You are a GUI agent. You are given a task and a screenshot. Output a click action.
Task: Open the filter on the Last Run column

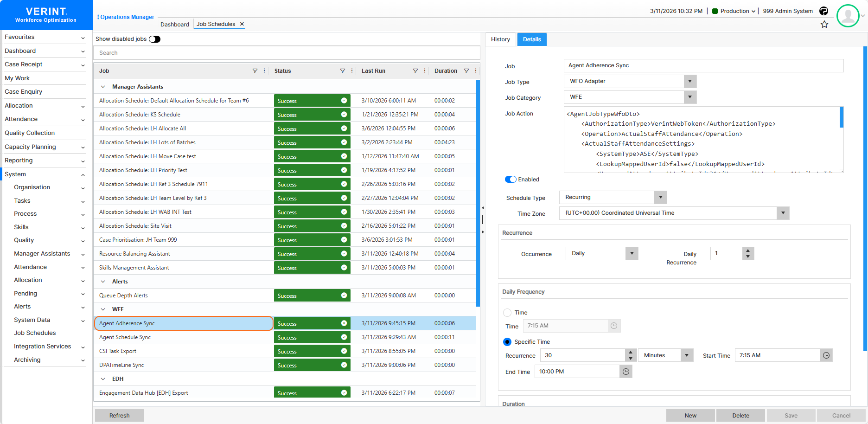(415, 71)
